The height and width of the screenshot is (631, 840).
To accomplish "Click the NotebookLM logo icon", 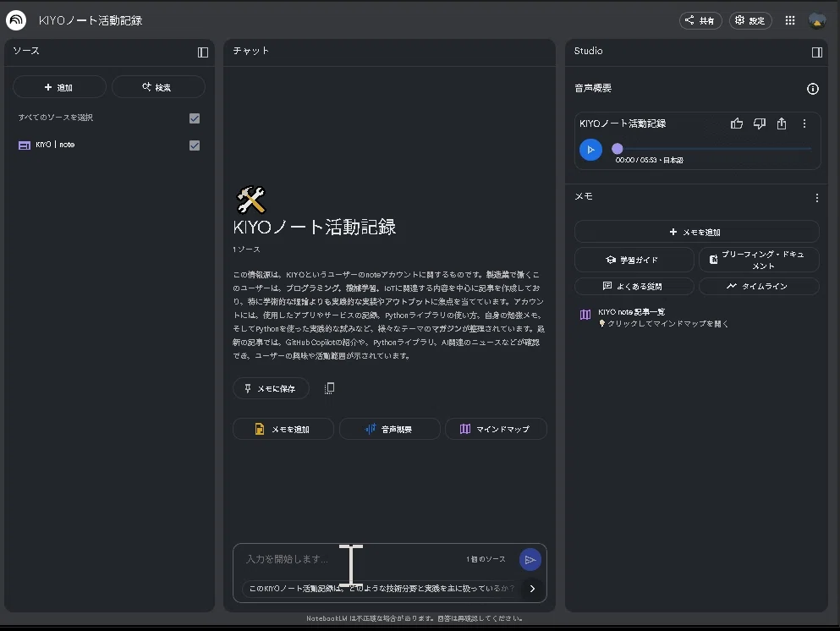I will point(16,20).
